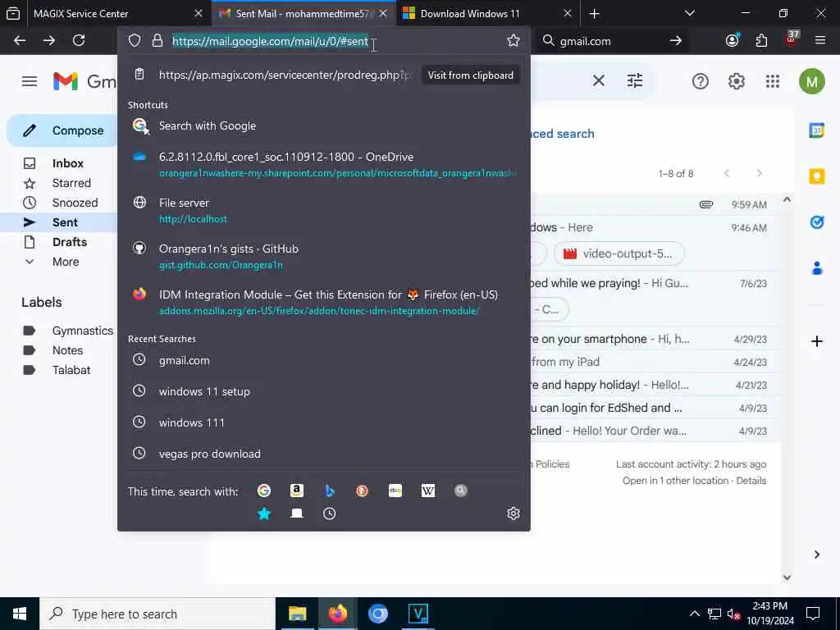Click the Firefox back arrow button

20,40
